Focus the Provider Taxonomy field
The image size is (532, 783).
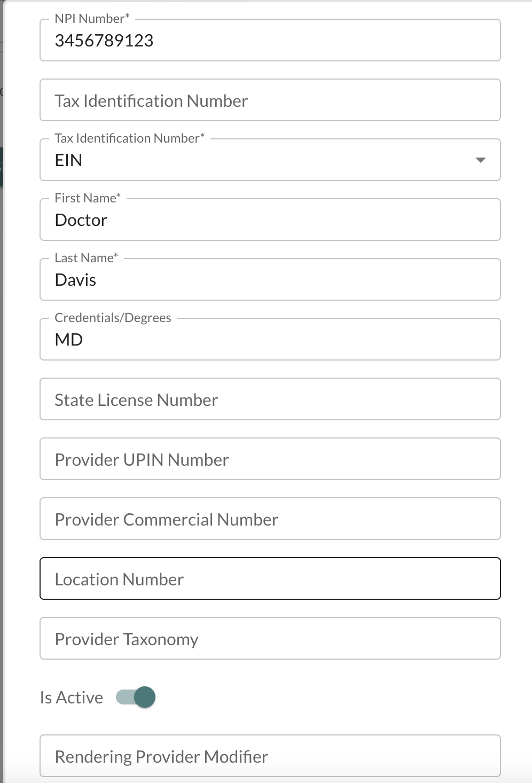point(270,639)
